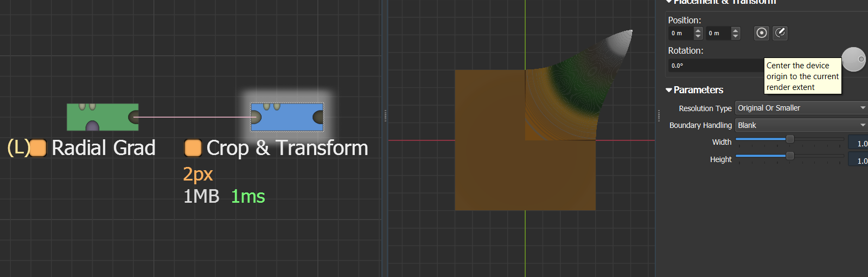Click the round Rotation dial knob

(853, 59)
